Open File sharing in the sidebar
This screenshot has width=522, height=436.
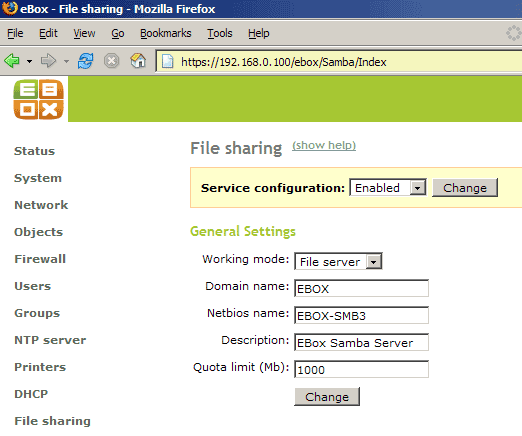point(52,421)
